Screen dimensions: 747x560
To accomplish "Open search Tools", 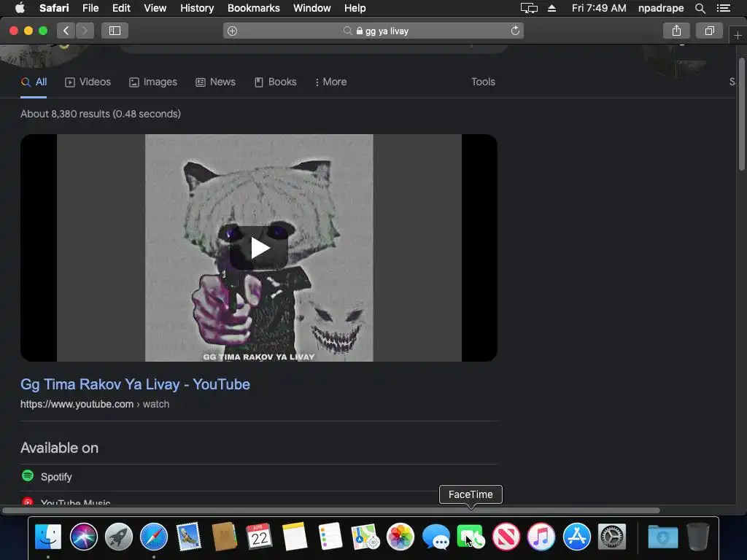I will click(483, 82).
